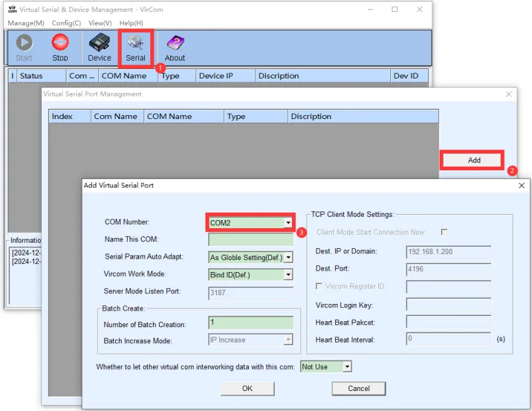Cancel the Add Virtual Serial Port dialog
Image resolution: width=532 pixels, height=411 pixels.
tap(358, 388)
